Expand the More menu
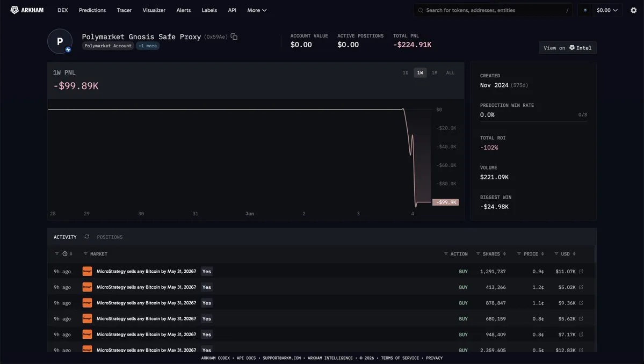 [x=257, y=10]
